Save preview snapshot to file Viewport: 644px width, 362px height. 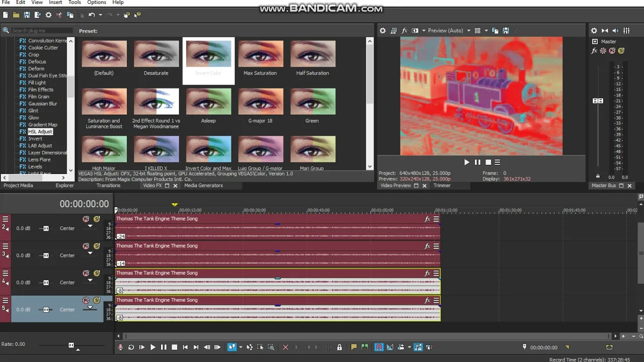click(506, 31)
